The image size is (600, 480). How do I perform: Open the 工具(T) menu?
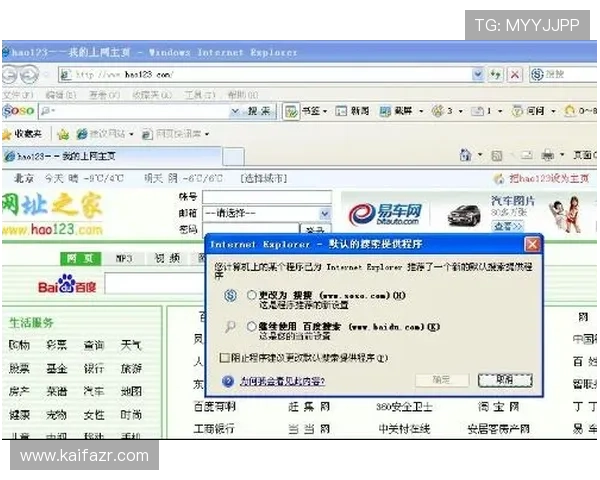click(x=199, y=94)
